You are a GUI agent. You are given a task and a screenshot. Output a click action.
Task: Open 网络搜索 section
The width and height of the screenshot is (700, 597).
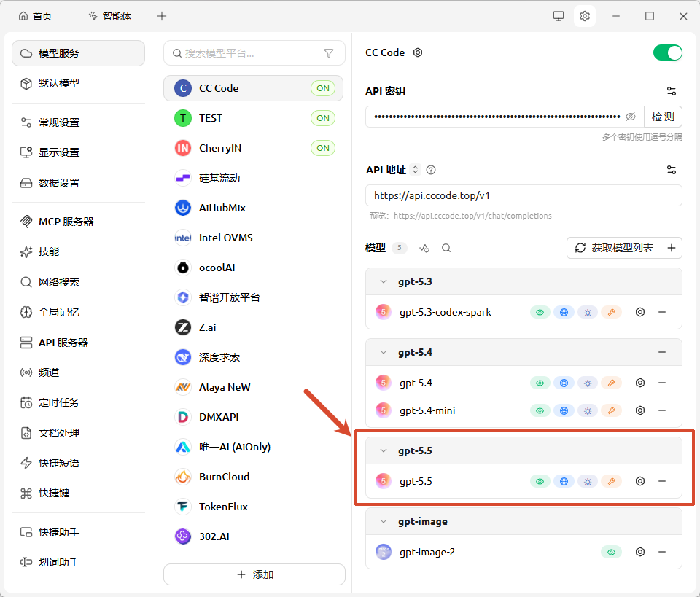[78, 282]
